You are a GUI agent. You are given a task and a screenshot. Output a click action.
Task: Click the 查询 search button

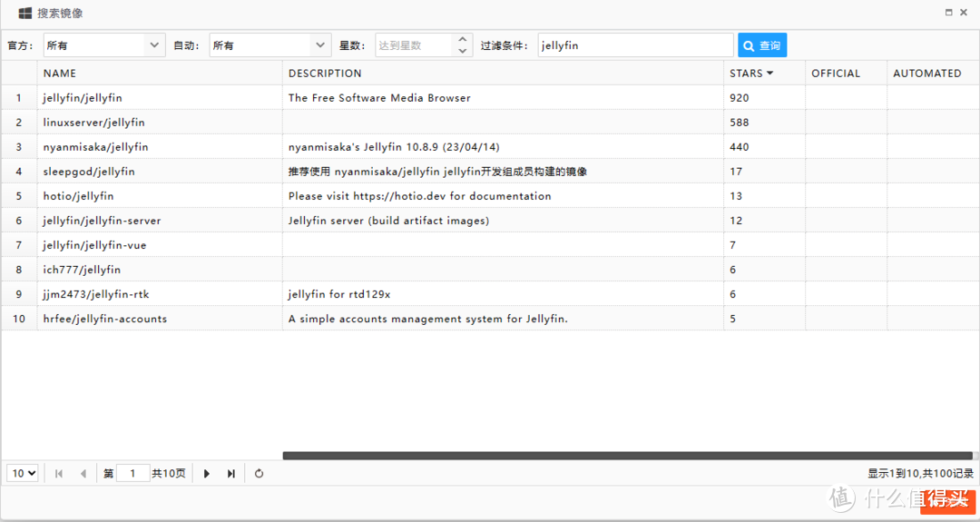[762, 45]
